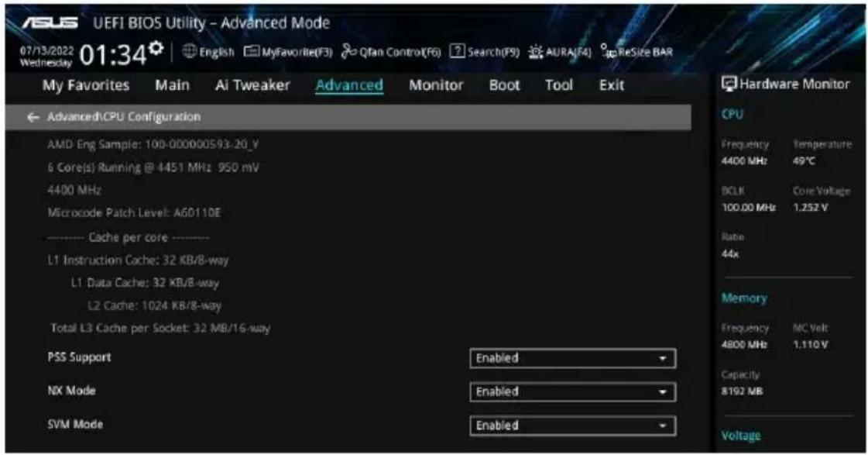This screenshot has width=868, height=455.
Task: Click the 1.110 V MC Volt value
Action: coord(811,345)
